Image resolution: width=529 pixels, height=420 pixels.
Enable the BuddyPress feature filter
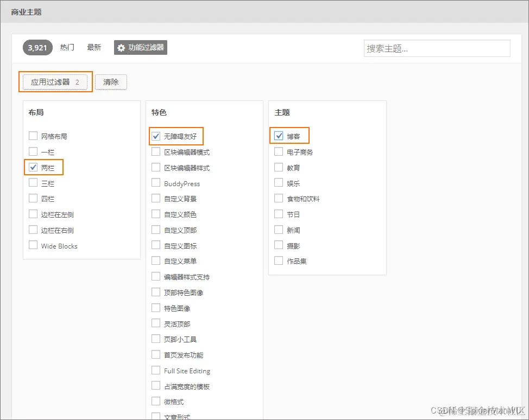tap(156, 183)
